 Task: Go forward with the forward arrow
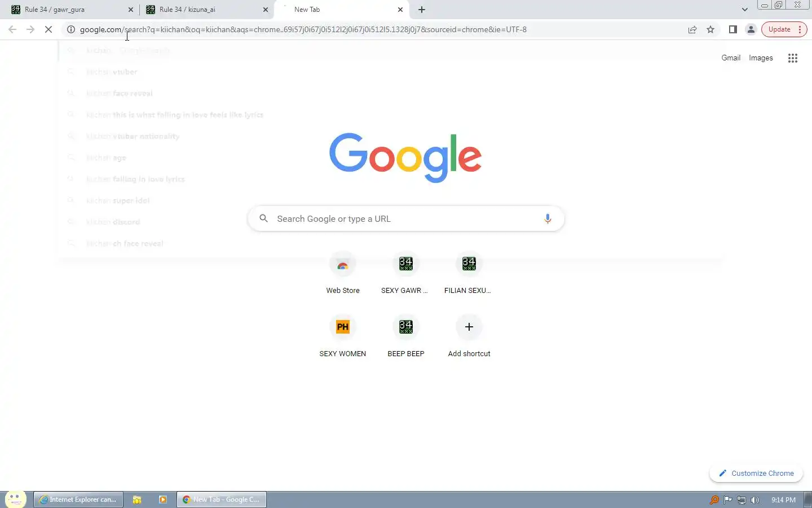tap(30, 29)
